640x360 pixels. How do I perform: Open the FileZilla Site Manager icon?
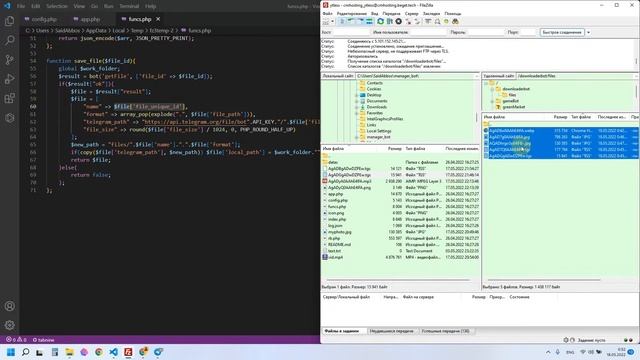click(x=326, y=21)
